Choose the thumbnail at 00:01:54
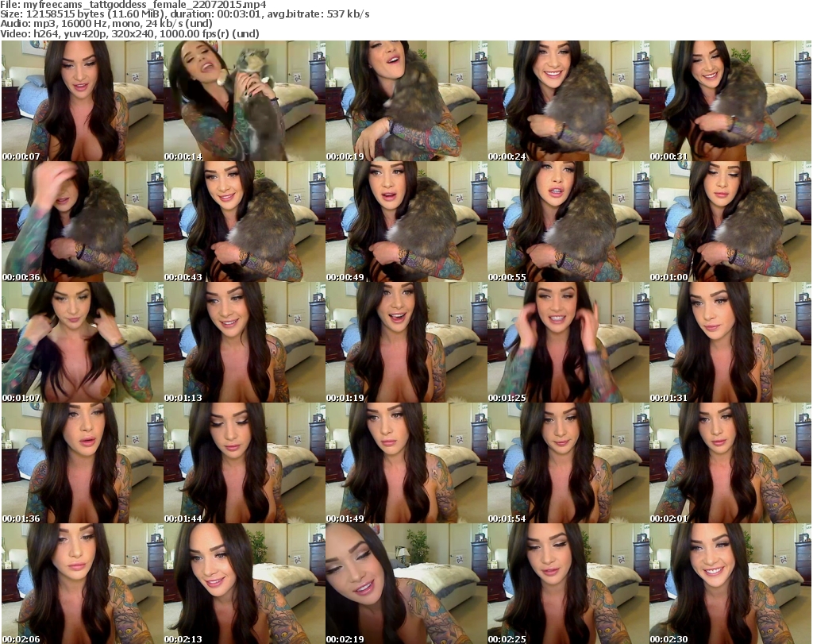This screenshot has width=813, height=644. click(x=568, y=463)
